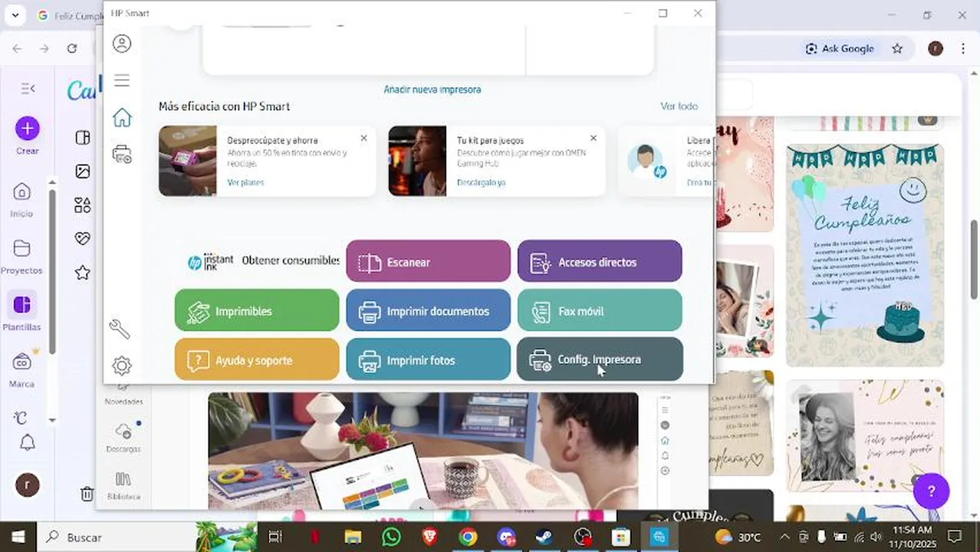
Task: Open Canva Descargas item
Action: tap(123, 437)
